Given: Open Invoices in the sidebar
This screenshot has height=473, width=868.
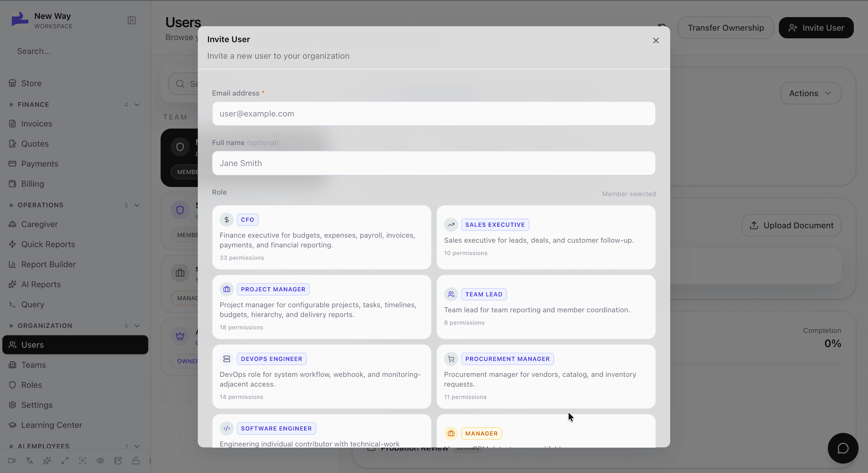Looking at the screenshot, I should tap(36, 124).
